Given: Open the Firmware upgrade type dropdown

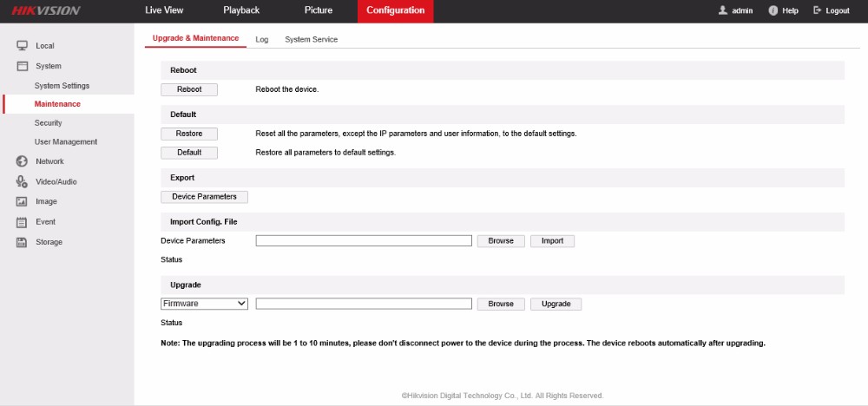Looking at the screenshot, I should (204, 304).
